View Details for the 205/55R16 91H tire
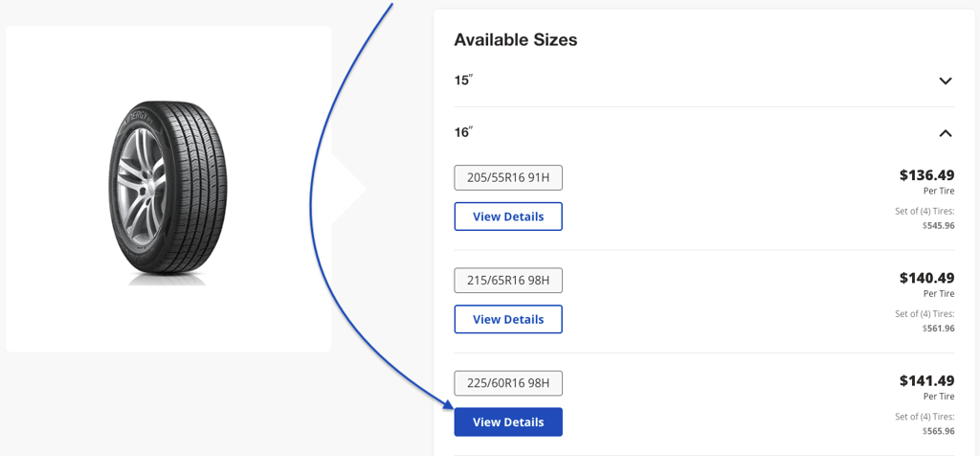 pos(508,217)
